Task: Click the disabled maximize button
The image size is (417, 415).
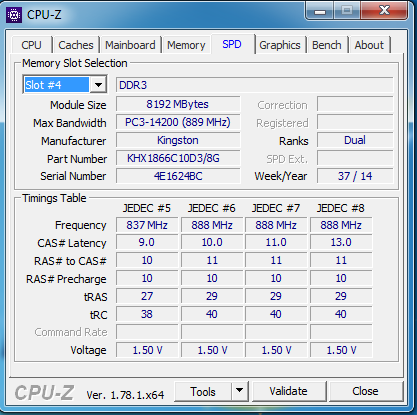Action: point(347,11)
